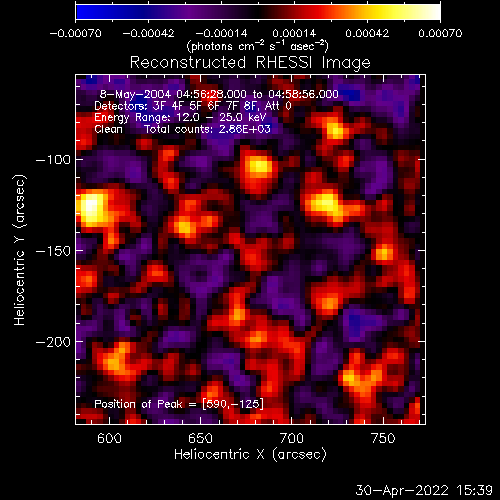
Task: Click the 'Heliocentric Y (arcsec)' axis label
Action: coord(20,250)
